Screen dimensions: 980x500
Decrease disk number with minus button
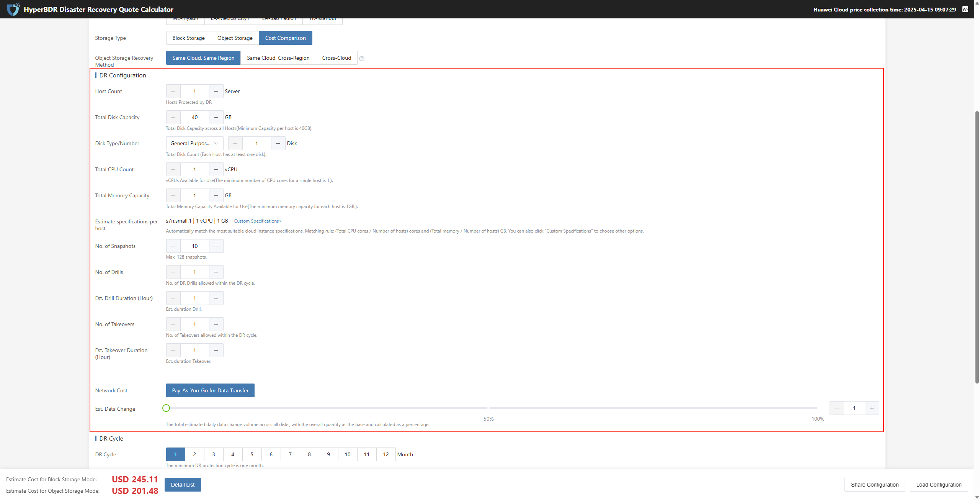click(x=235, y=143)
